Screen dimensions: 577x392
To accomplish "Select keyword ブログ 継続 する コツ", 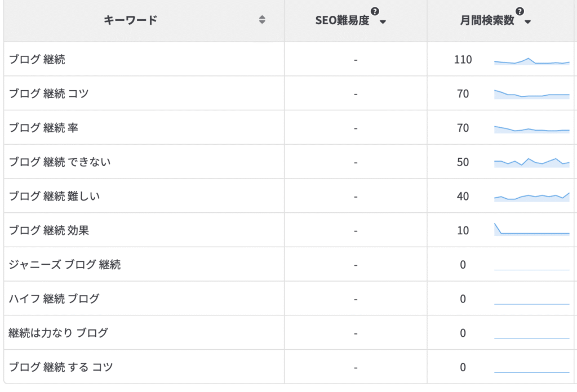I will point(60,367).
